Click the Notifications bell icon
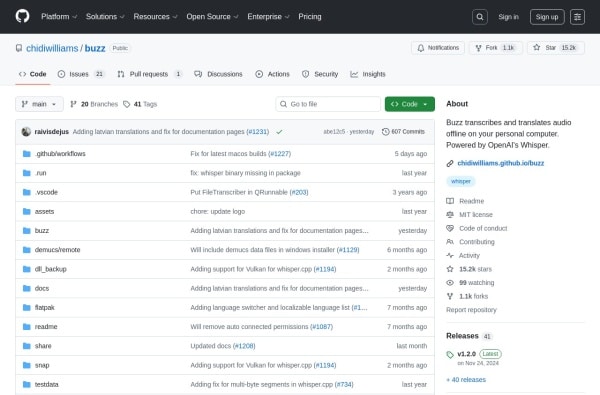The height and width of the screenshot is (395, 600). pyautogui.click(x=421, y=48)
